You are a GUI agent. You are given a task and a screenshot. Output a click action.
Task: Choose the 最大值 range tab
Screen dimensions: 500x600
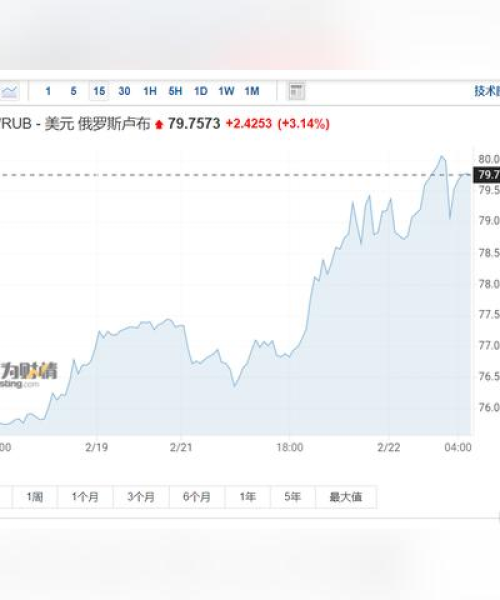click(346, 497)
